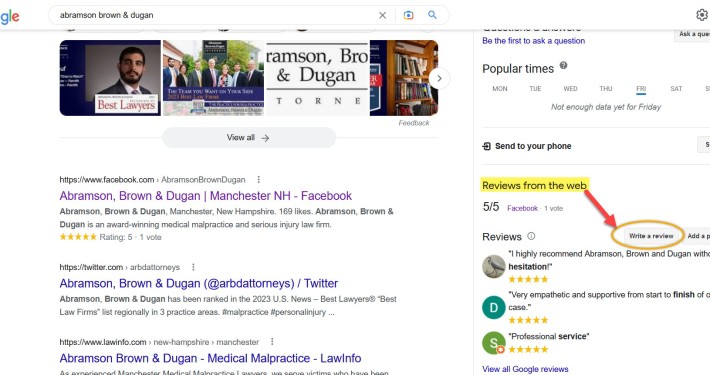710x375 pixels.
Task: Open the settings gear icon
Action: coord(702,15)
